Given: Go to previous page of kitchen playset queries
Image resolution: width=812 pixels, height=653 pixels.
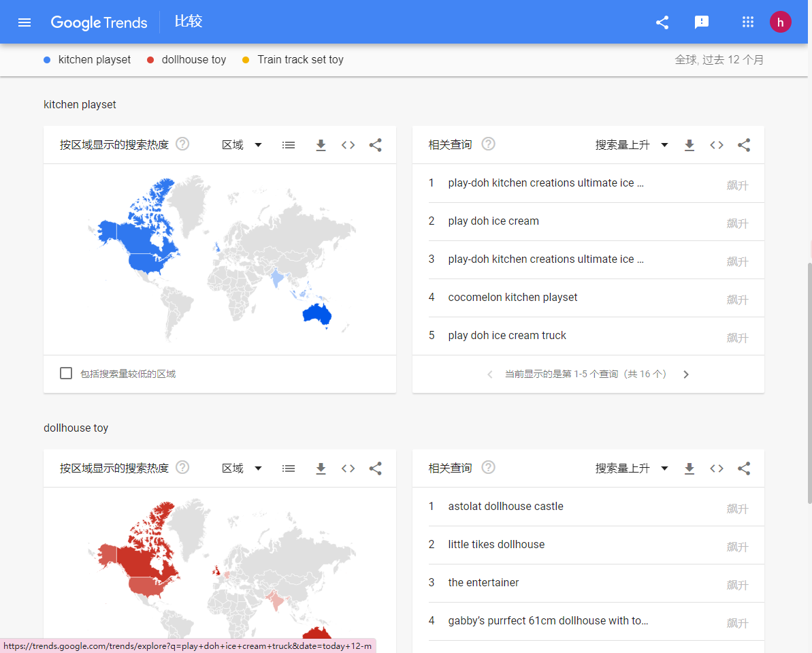Looking at the screenshot, I should click(x=490, y=375).
